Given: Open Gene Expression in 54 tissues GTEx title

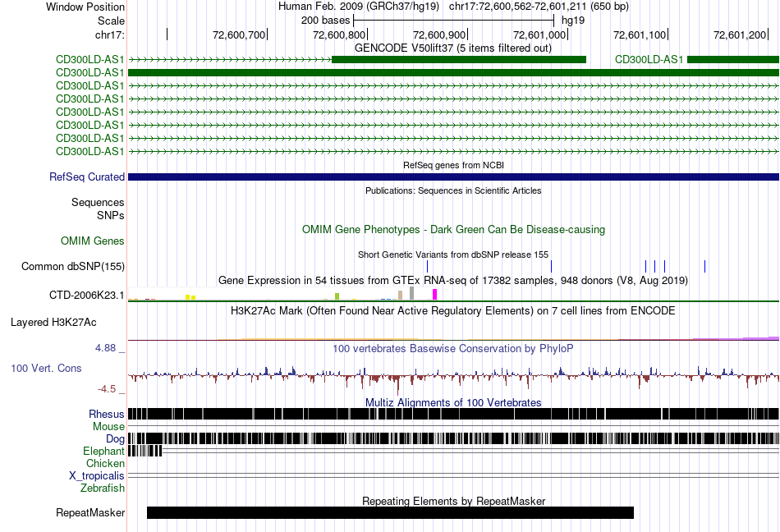Looking at the screenshot, I should coord(453,281).
